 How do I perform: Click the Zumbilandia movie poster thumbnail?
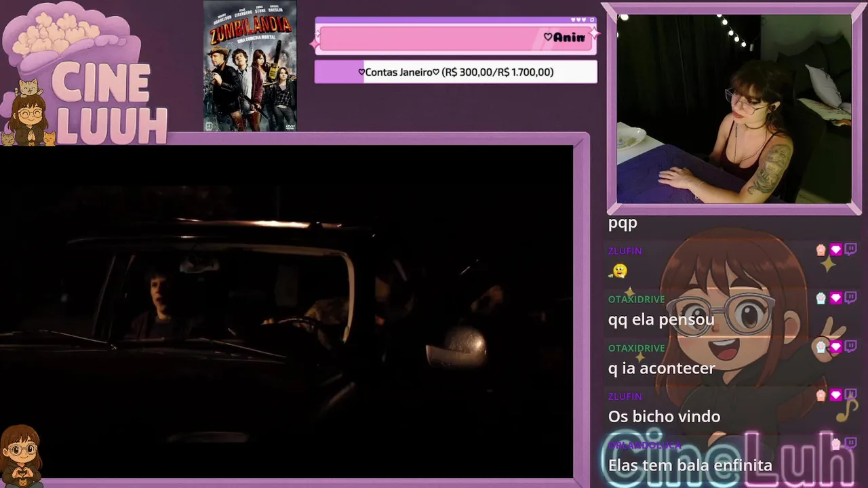point(250,66)
